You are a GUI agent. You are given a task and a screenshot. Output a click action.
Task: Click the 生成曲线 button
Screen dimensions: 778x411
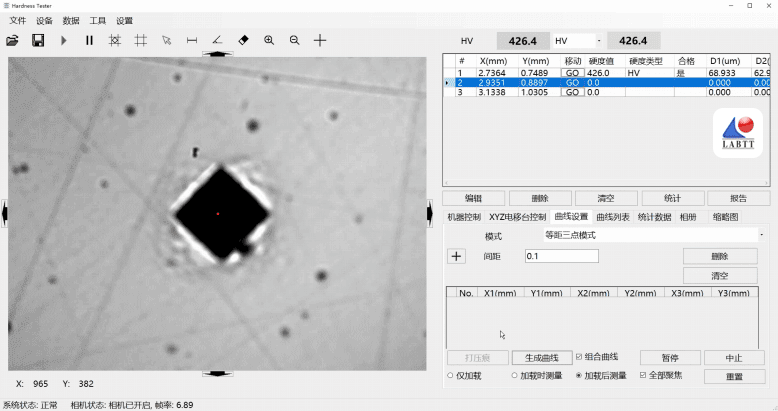tap(542, 358)
